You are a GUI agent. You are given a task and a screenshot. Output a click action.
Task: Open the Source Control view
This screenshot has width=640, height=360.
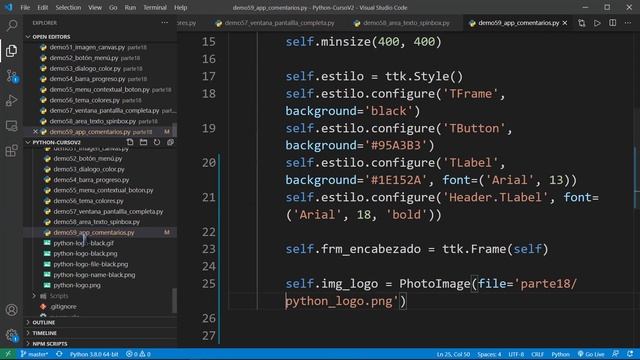[11, 76]
